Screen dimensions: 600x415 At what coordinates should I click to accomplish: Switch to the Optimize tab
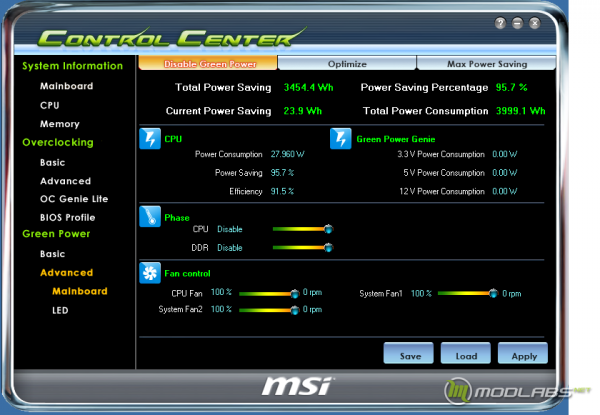coord(347,63)
